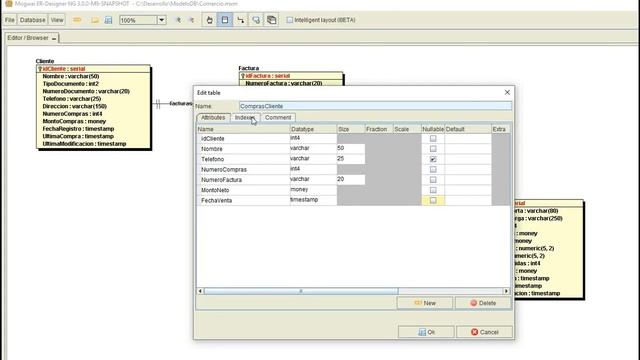Open the File menu
Screen dimensions: 640x360
pyautogui.click(x=10, y=20)
